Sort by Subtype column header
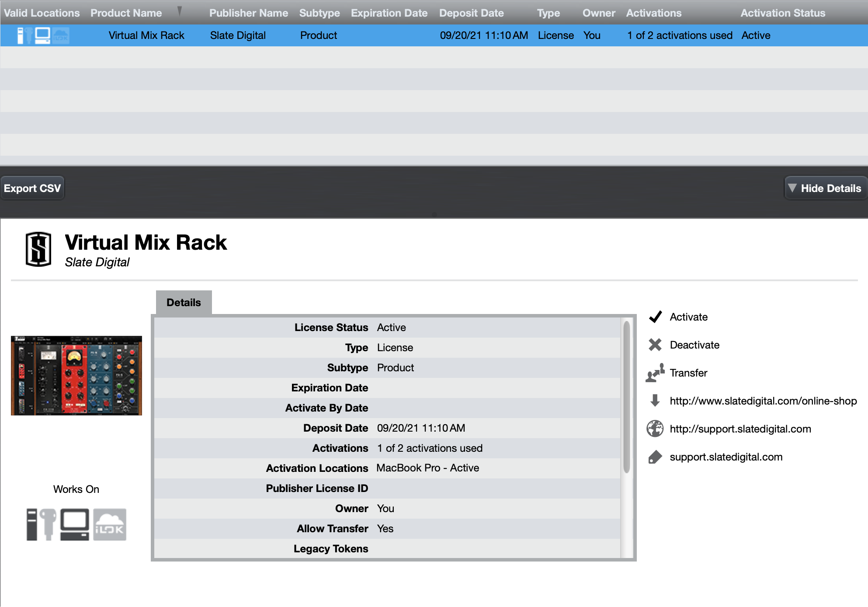This screenshot has height=607, width=868. pos(319,13)
